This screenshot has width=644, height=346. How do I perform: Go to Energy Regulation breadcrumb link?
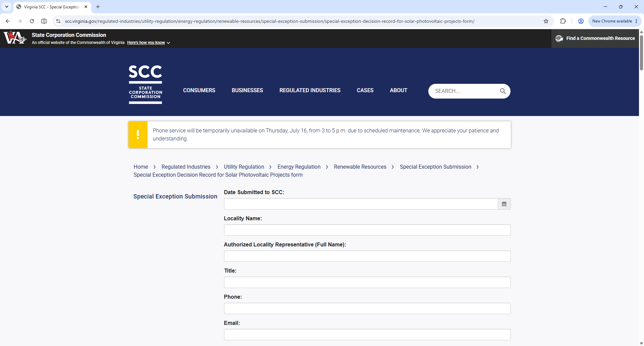pos(299,167)
